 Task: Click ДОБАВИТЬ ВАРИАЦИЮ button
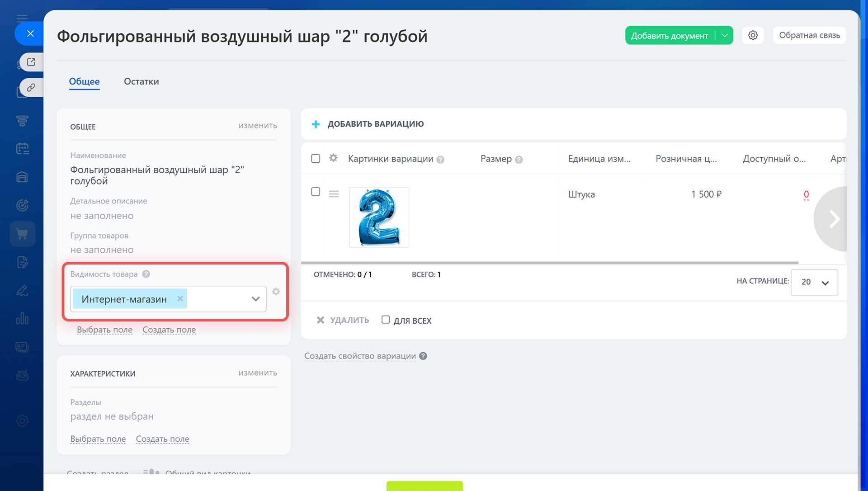[368, 124]
